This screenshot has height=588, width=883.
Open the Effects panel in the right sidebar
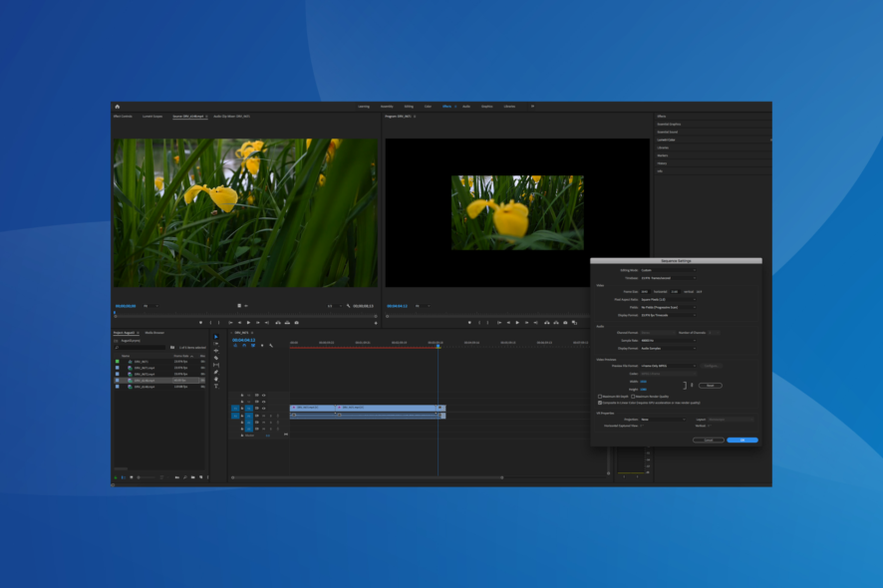tap(662, 116)
